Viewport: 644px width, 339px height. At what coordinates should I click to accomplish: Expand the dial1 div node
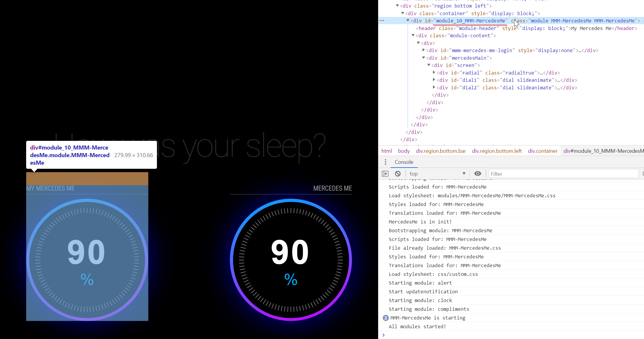[x=434, y=80]
